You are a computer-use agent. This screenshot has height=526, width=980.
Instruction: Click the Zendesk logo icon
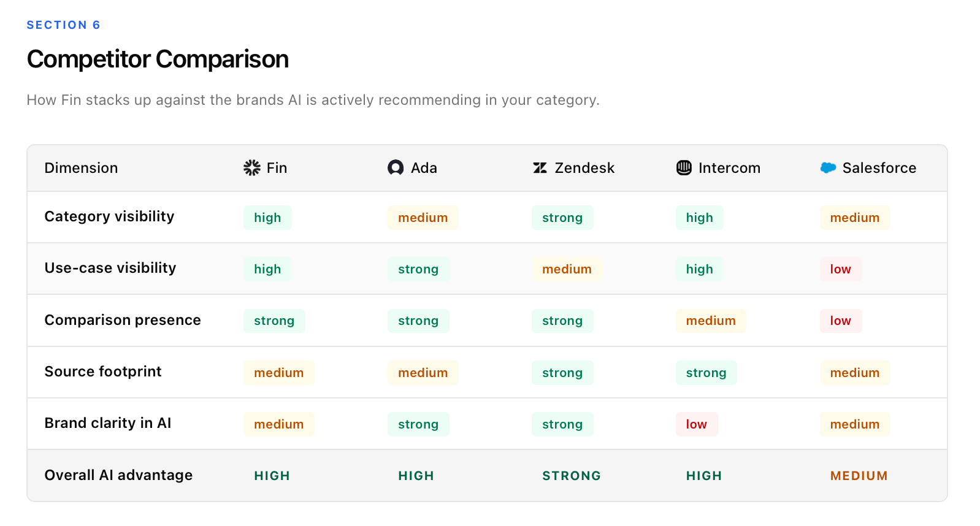point(540,168)
